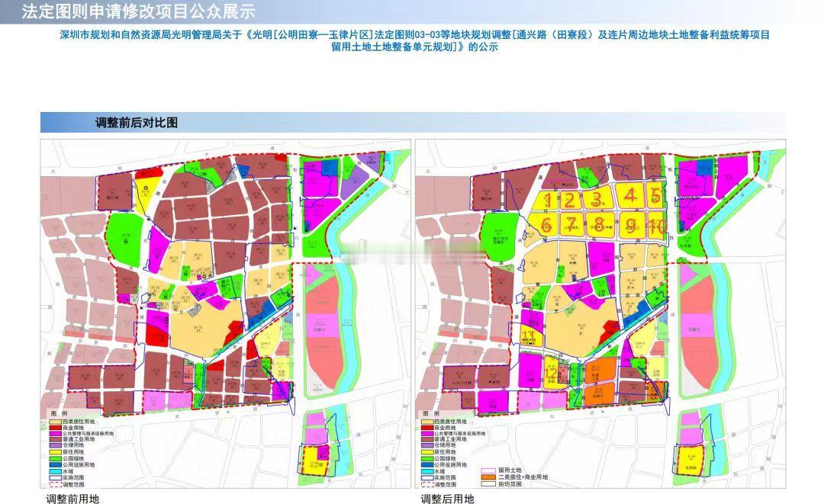
Task: Click 公用设施用地 label in 调整后 legend
Action: tap(451, 464)
